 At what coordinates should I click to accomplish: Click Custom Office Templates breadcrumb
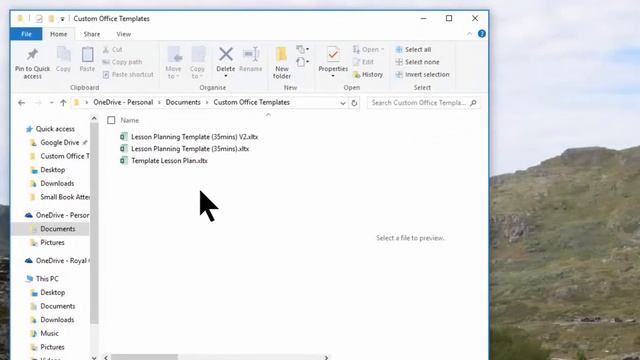tap(251, 102)
